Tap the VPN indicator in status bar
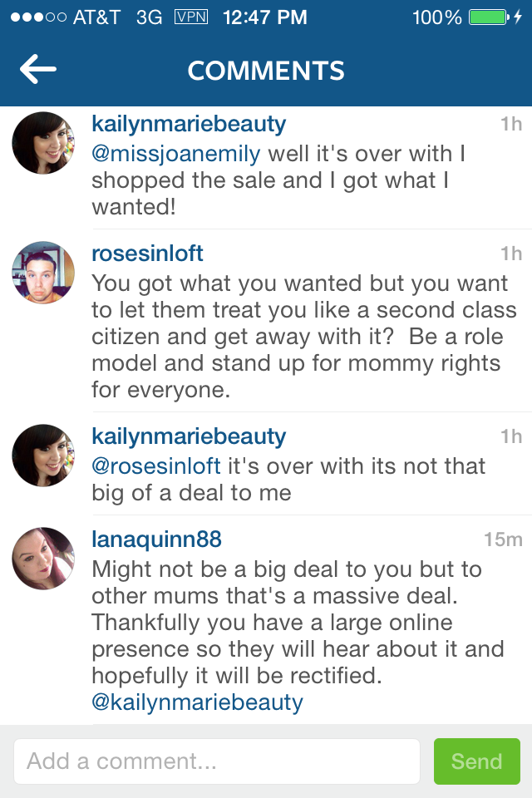532x798 pixels. [x=190, y=17]
